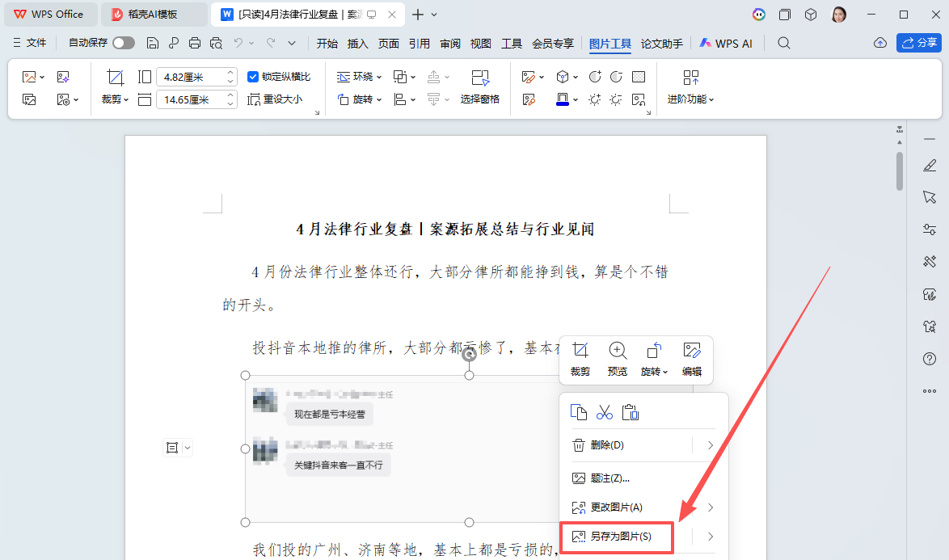
Task: Switch to the Review (审阅) tab
Action: pyautogui.click(x=449, y=44)
